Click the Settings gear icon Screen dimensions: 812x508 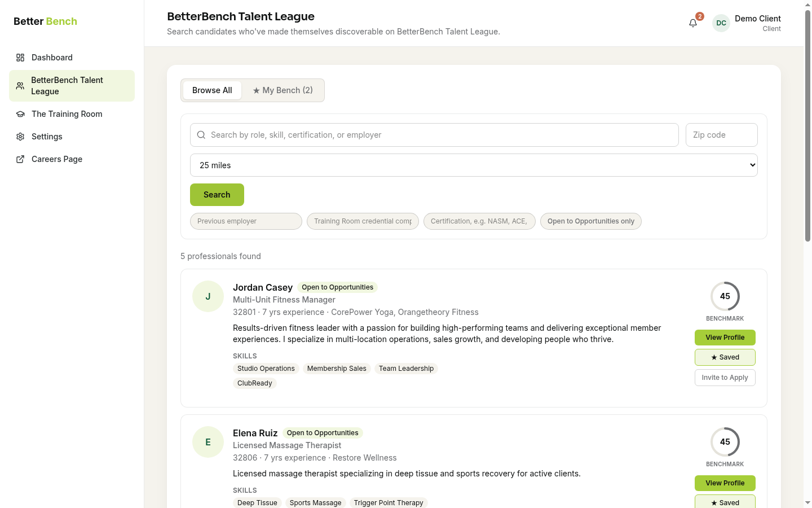[20, 137]
